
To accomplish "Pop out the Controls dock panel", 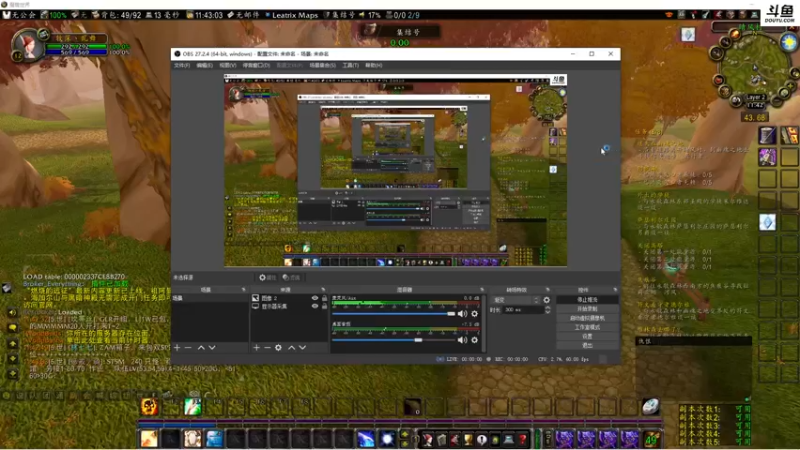I will pos(615,290).
